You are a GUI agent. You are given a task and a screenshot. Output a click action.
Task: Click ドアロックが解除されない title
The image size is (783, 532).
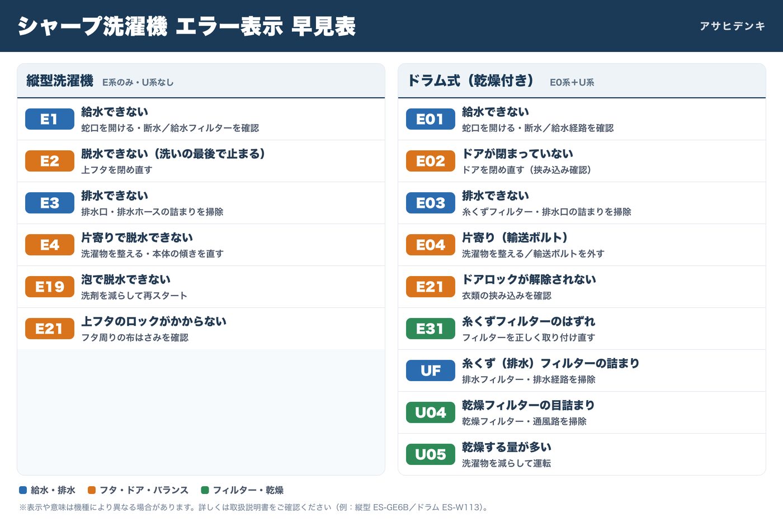(x=529, y=279)
